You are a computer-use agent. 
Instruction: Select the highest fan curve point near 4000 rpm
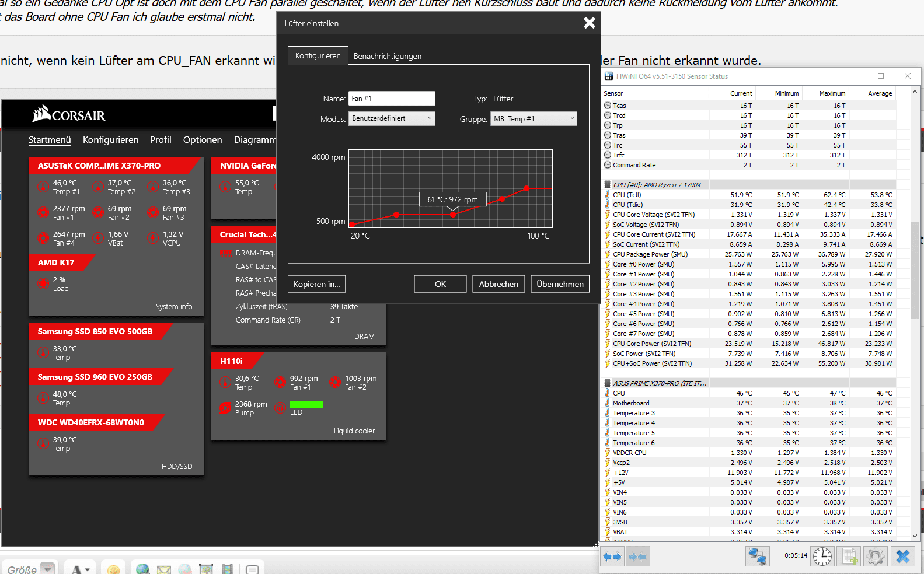pyautogui.click(x=526, y=188)
